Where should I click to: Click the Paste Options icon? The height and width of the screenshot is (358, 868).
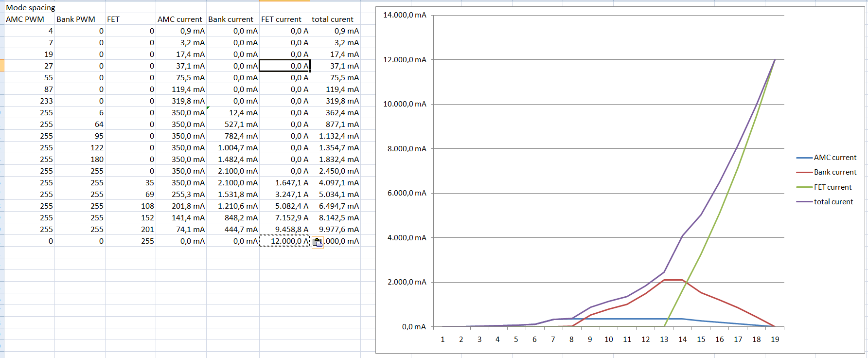click(318, 242)
